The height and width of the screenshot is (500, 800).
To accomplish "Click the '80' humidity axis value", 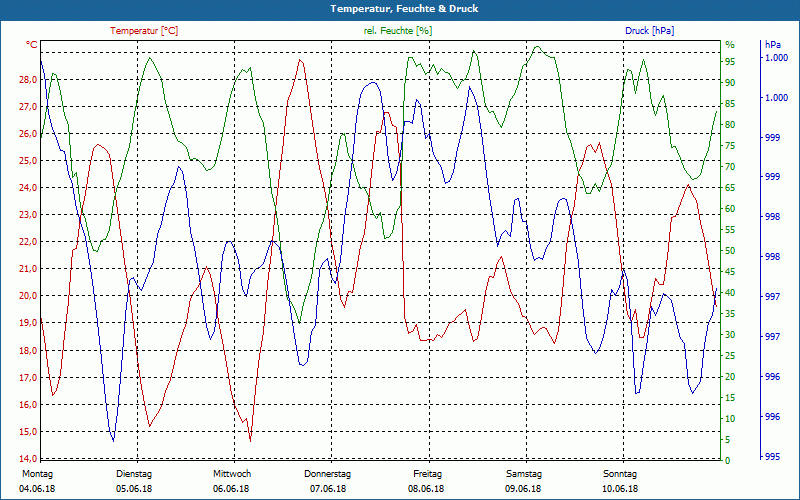I will coord(730,124).
